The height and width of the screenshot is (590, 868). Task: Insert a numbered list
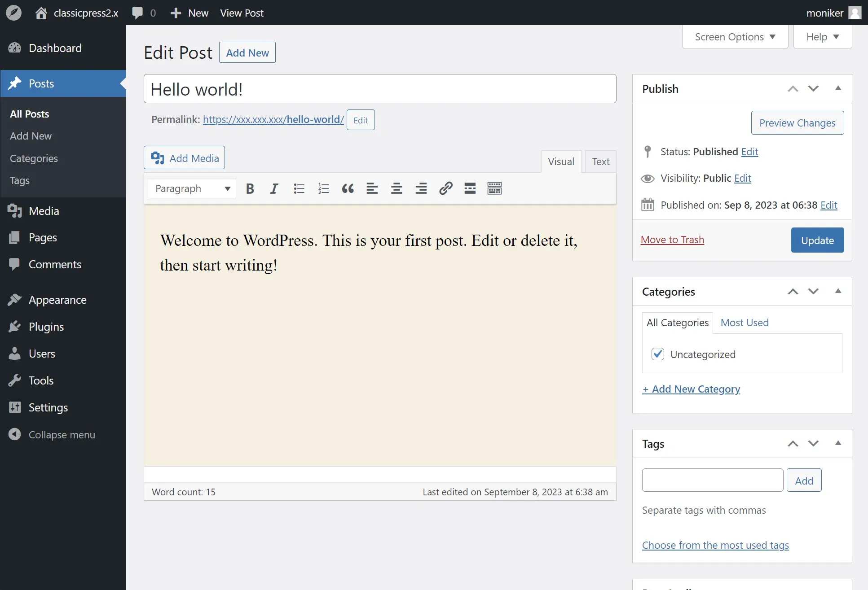click(x=323, y=188)
